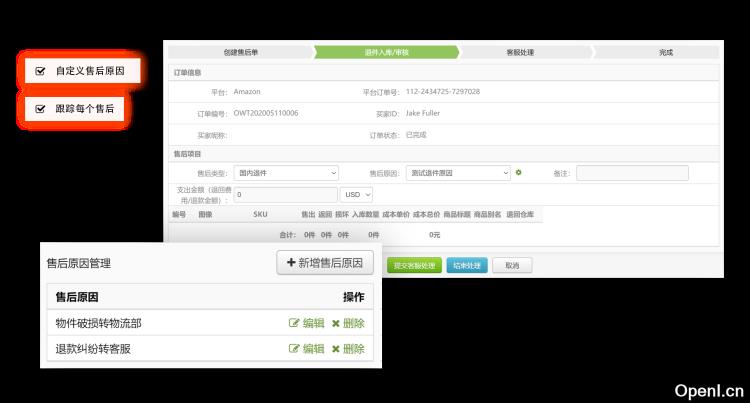Toggle the 自定义售后原因 checkbox
Image resolution: width=750 pixels, height=403 pixels.
click(x=41, y=71)
